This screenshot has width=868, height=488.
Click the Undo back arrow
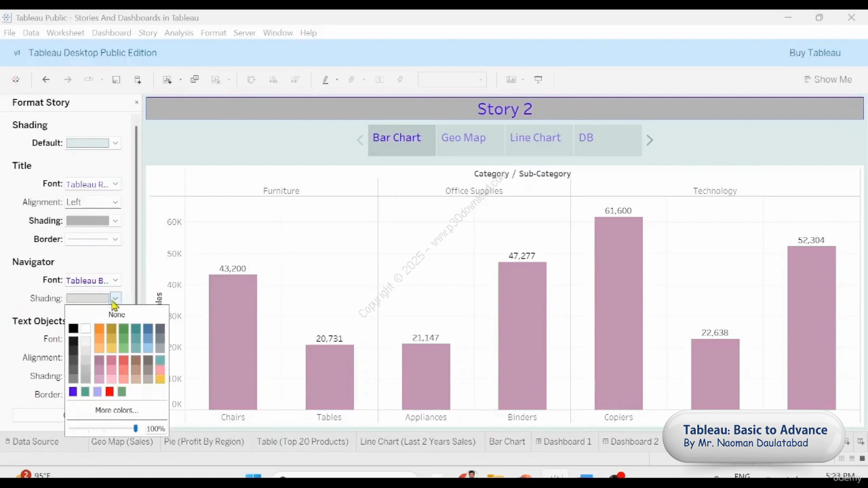(46, 79)
